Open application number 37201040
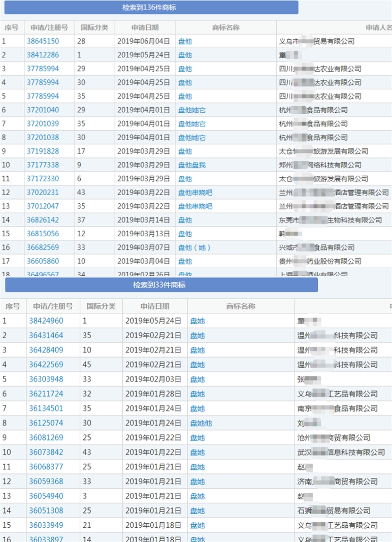 coord(43,110)
